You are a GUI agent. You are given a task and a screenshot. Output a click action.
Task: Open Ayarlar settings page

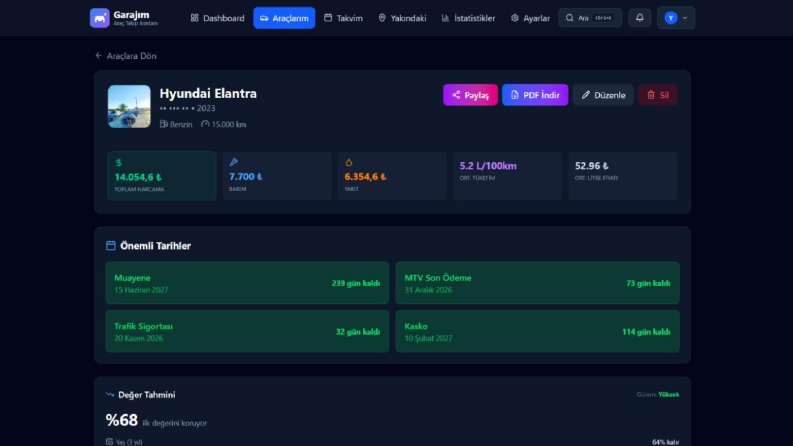[x=530, y=18]
